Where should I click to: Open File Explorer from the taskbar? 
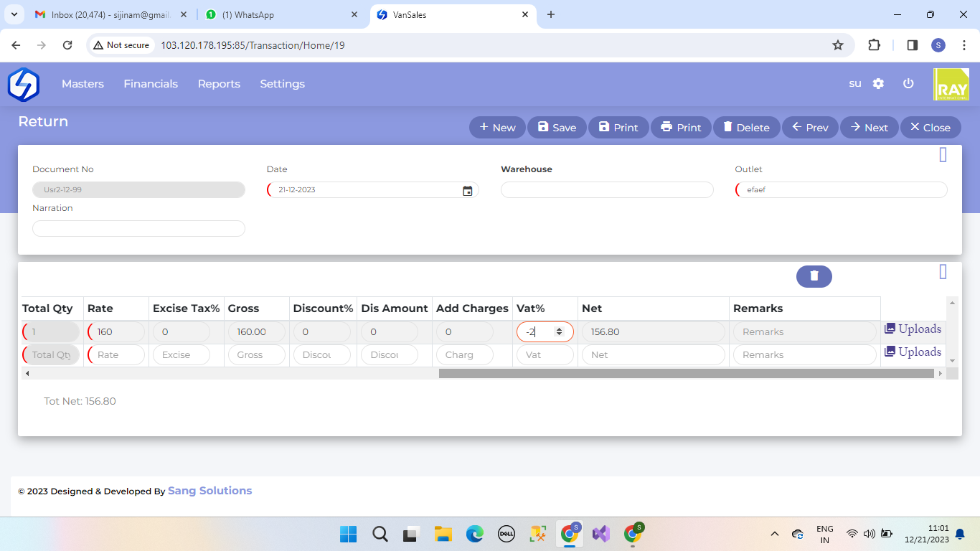tap(443, 534)
